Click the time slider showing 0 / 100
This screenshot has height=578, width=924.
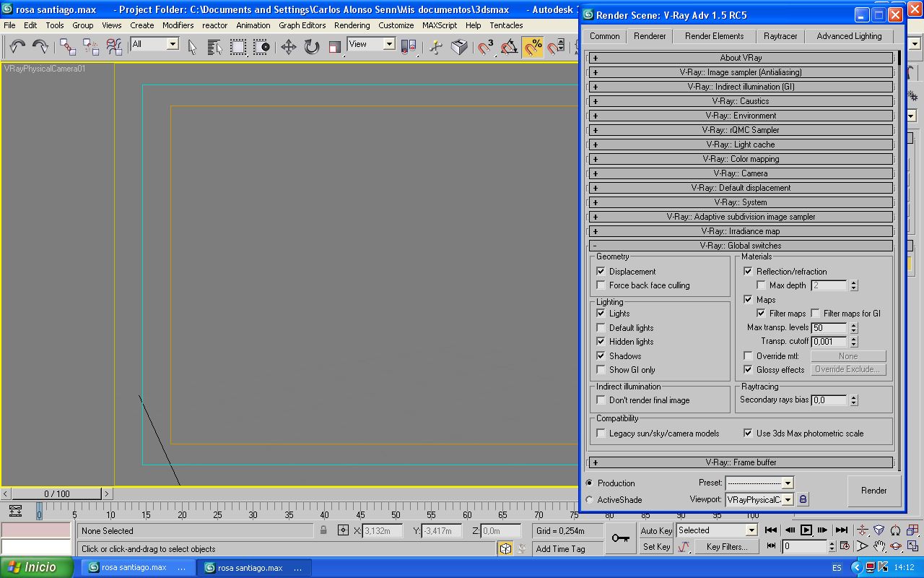(57, 494)
